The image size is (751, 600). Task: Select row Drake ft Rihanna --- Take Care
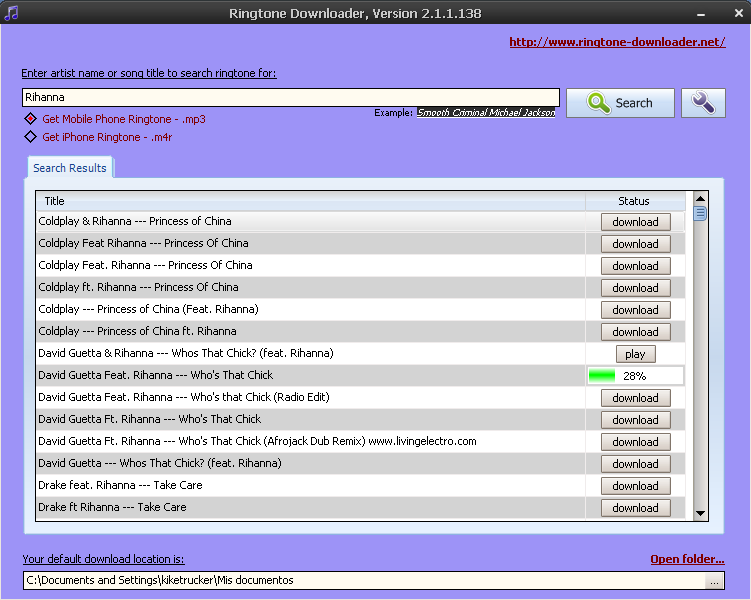[x=310, y=508]
